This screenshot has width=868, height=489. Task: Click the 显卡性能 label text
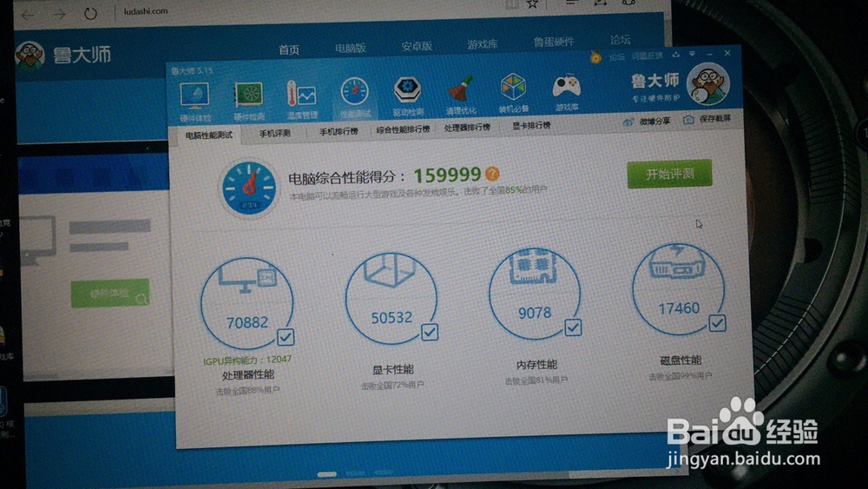tap(392, 369)
